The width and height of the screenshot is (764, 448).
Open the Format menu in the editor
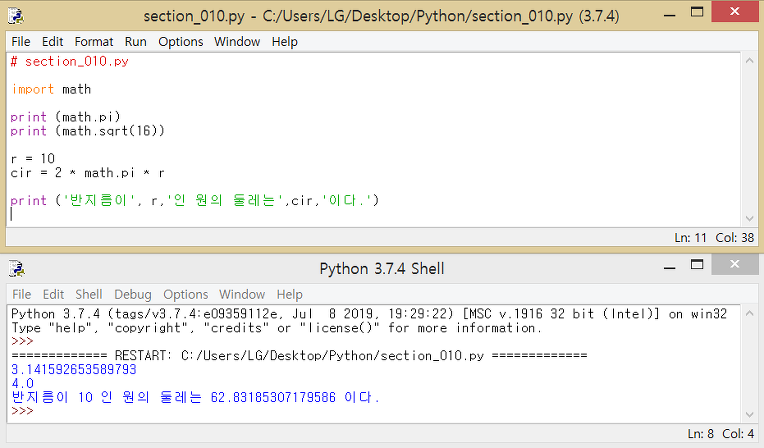coord(94,42)
